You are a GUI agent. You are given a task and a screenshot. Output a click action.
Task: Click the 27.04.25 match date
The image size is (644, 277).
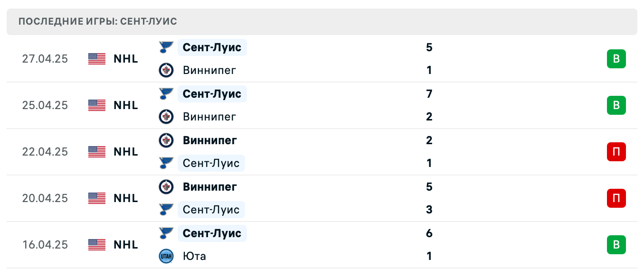click(45, 59)
